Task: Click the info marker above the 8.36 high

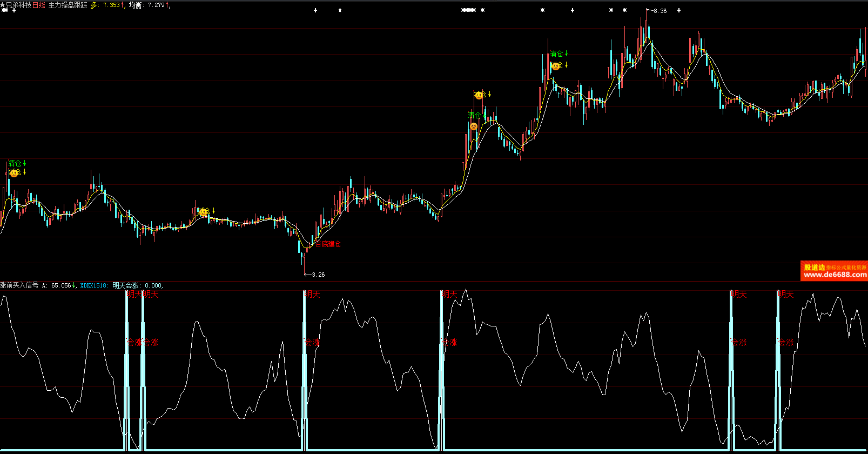Action: [625, 10]
